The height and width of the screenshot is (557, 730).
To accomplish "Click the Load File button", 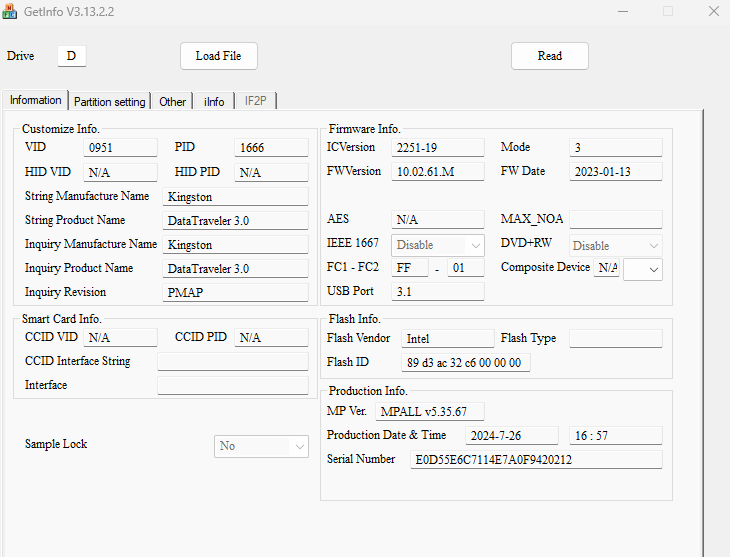I will coord(219,56).
